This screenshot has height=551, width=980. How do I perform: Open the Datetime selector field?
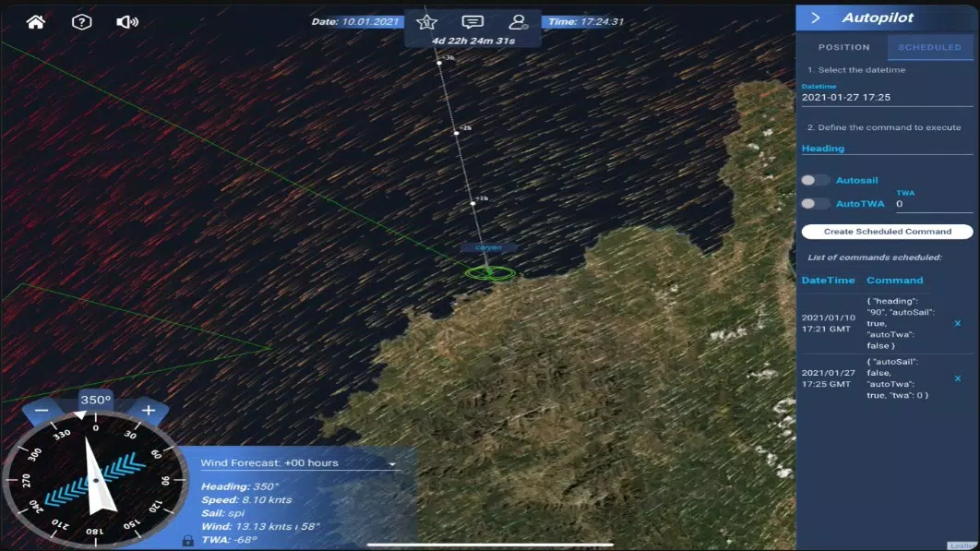[884, 97]
